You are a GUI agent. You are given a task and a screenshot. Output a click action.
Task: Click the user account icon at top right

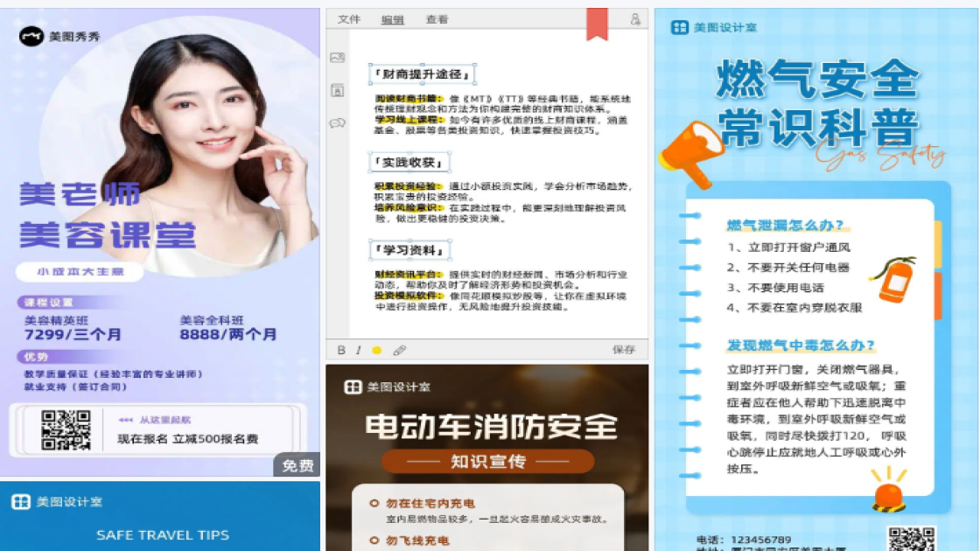click(x=636, y=19)
